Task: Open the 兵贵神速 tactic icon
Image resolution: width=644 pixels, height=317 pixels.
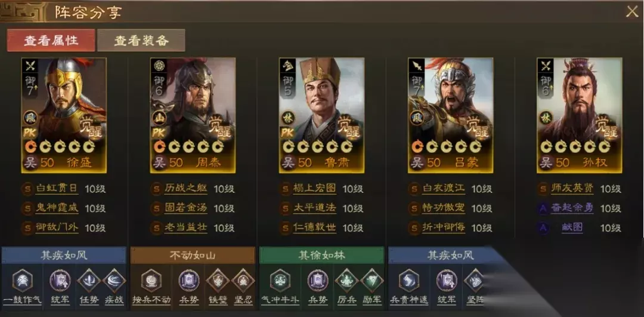Action: click(x=409, y=281)
